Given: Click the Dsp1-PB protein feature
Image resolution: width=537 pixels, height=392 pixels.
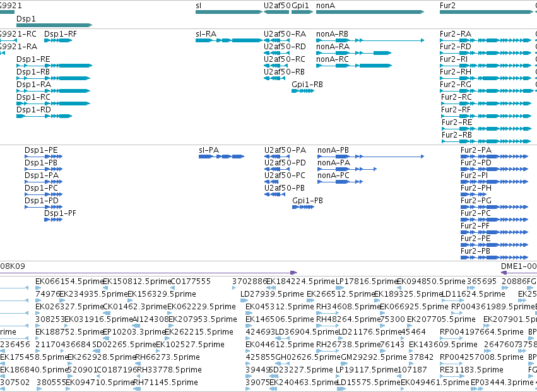Looking at the screenshot, I should point(44,169).
